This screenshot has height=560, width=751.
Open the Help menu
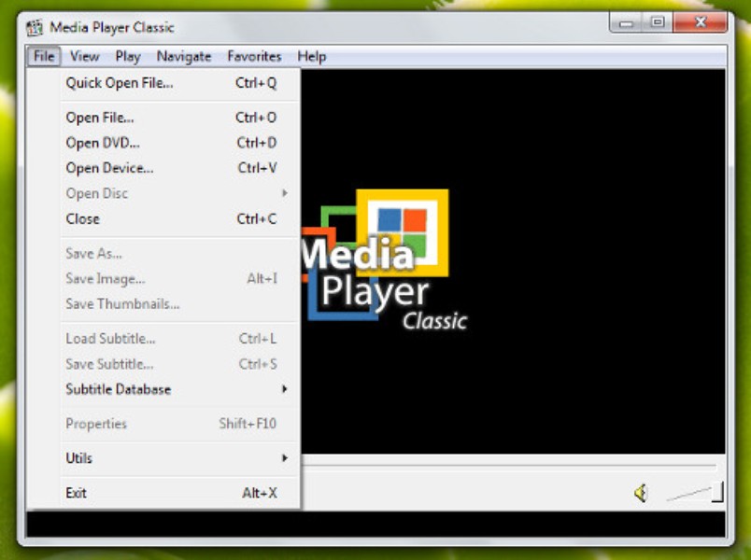point(311,56)
